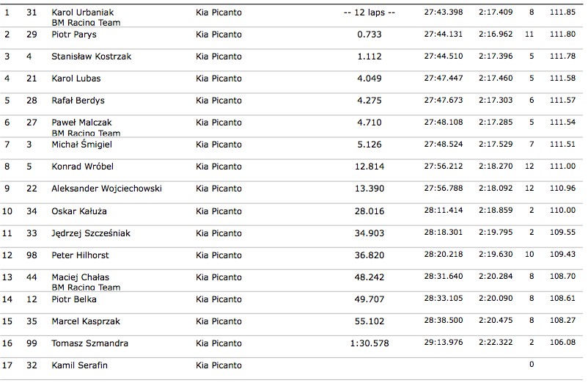This screenshot has width=588, height=383.
Task: Select Peter Hilhorst entry
Action: [x=81, y=255]
